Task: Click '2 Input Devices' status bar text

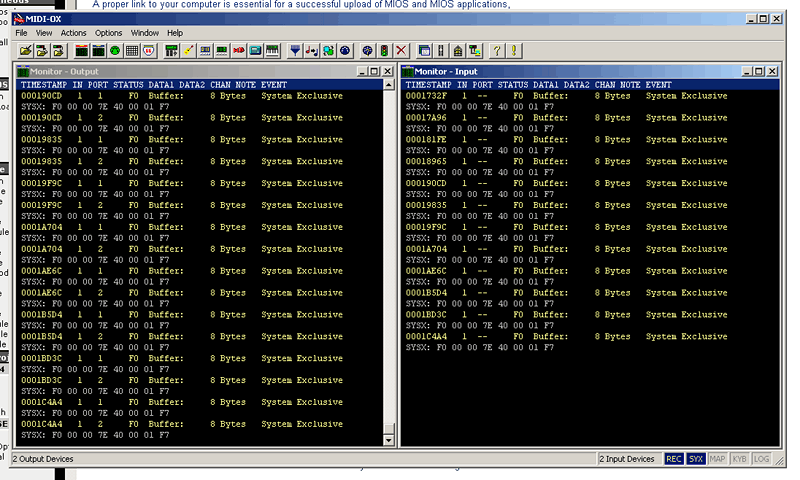Action: (x=627, y=459)
